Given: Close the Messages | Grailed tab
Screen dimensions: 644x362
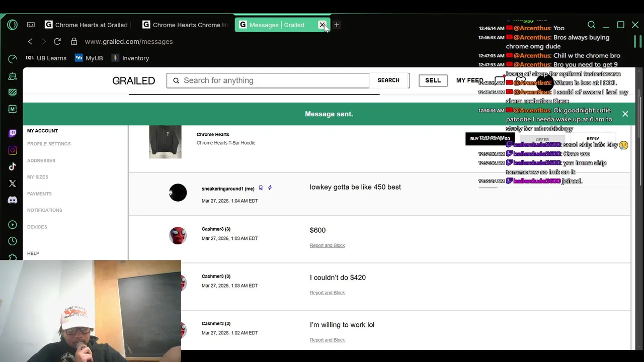Looking at the screenshot, I should [x=323, y=25].
